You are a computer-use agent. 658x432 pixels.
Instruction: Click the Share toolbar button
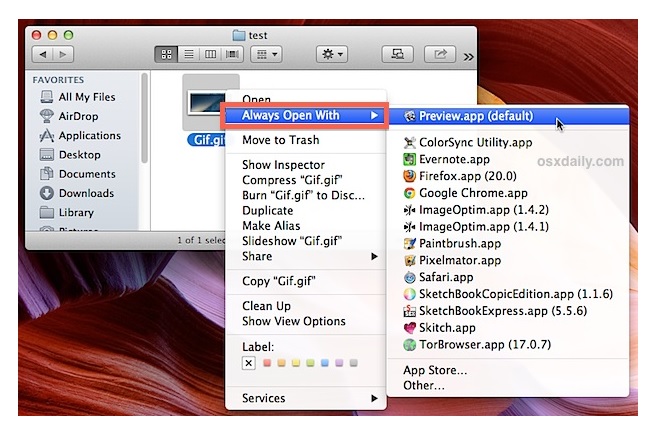point(439,54)
